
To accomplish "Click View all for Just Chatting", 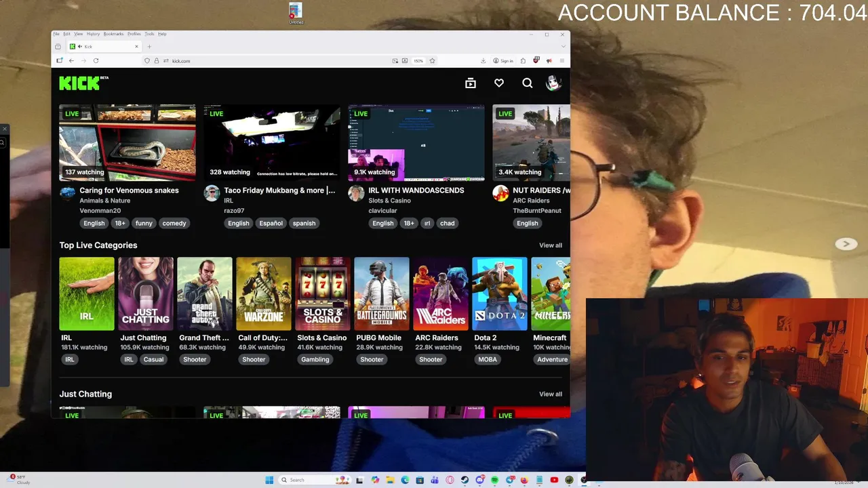I will 551,394.
